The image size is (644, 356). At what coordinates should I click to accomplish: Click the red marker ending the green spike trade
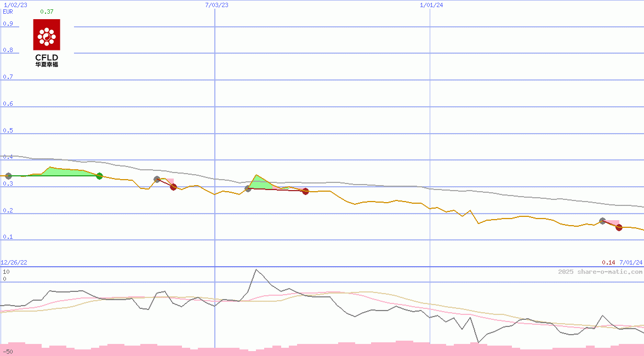305,191
